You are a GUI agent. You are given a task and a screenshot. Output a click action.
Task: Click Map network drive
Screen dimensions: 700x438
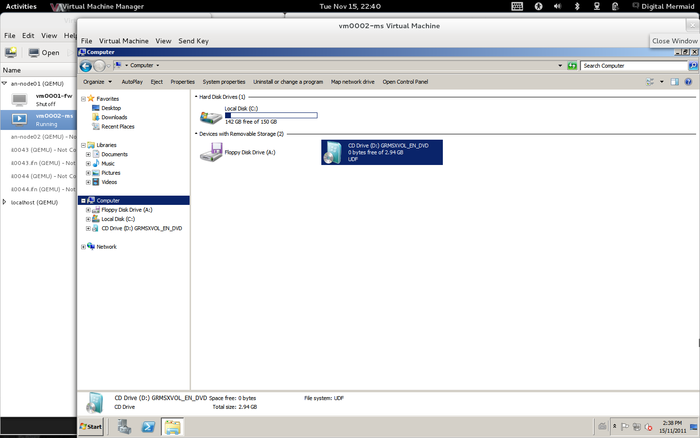353,82
